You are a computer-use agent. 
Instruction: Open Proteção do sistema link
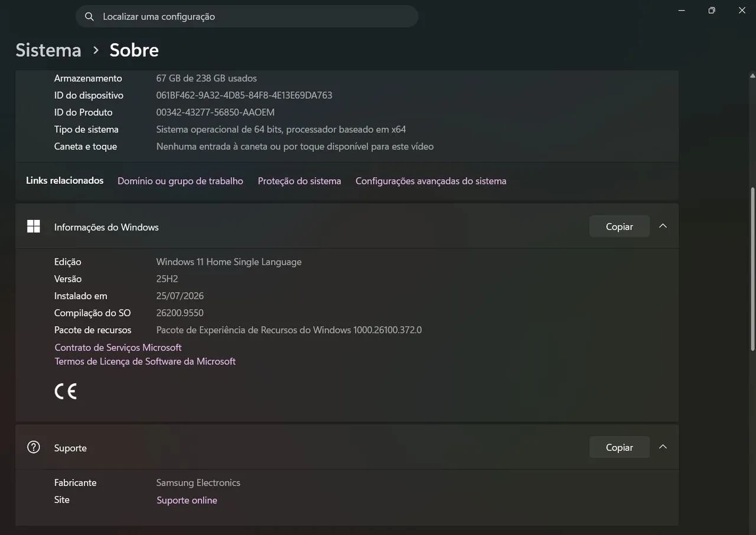coord(299,181)
